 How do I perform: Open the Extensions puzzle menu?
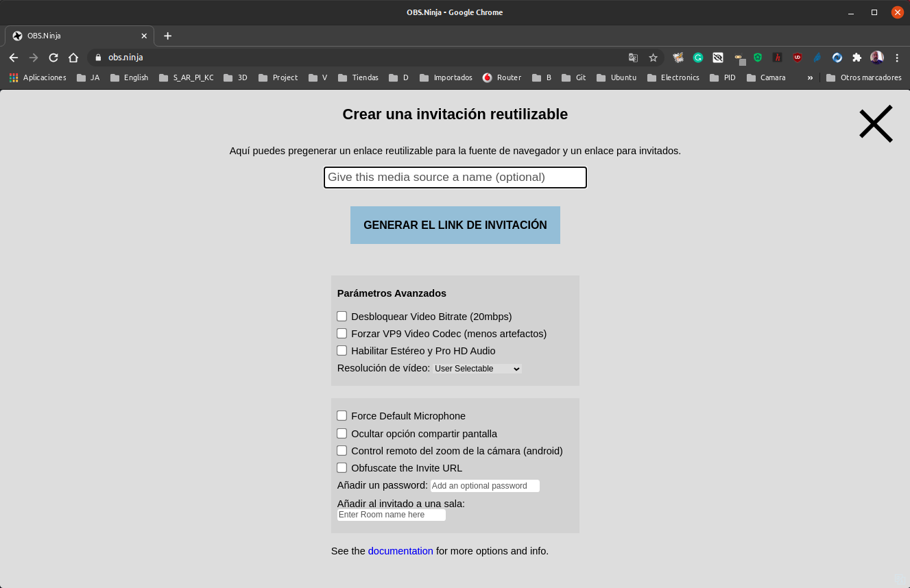point(857,58)
